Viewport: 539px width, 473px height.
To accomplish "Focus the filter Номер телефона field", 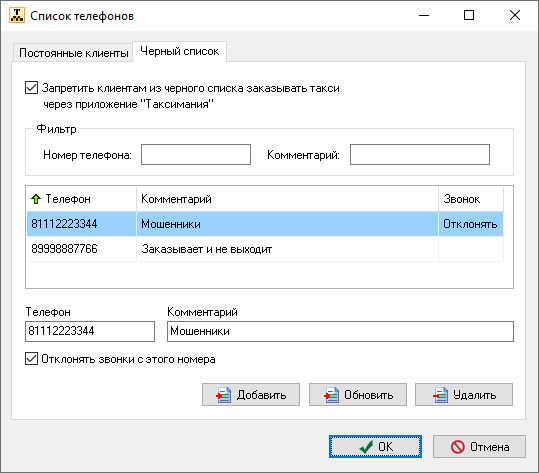I will (196, 155).
